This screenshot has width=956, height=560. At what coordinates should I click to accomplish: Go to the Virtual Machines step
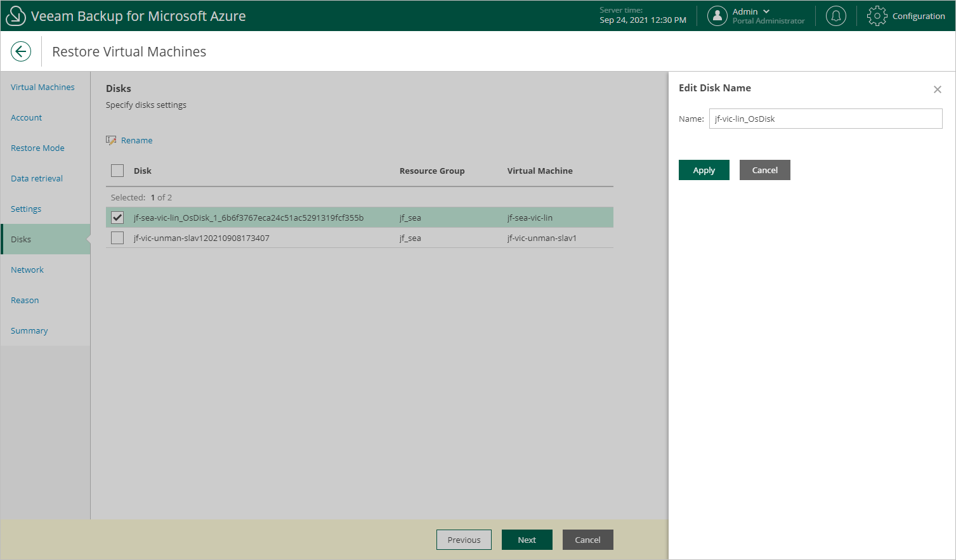43,87
